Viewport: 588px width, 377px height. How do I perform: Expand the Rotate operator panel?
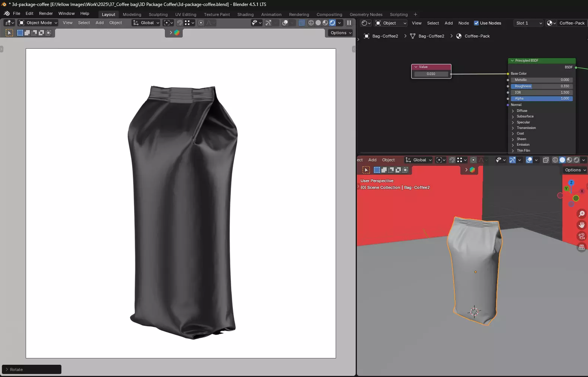7,370
